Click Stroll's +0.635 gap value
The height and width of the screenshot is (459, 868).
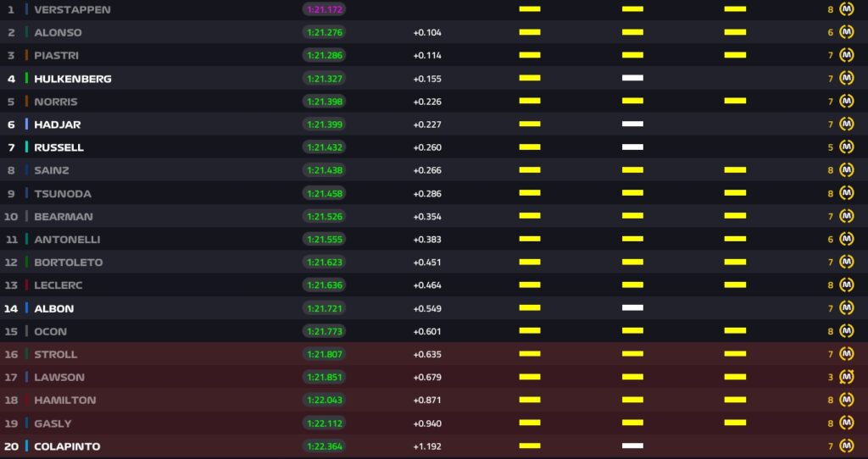point(427,354)
